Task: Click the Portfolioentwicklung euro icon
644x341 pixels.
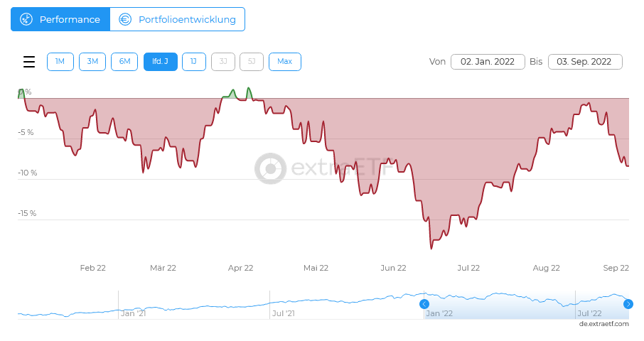Action: tap(125, 19)
